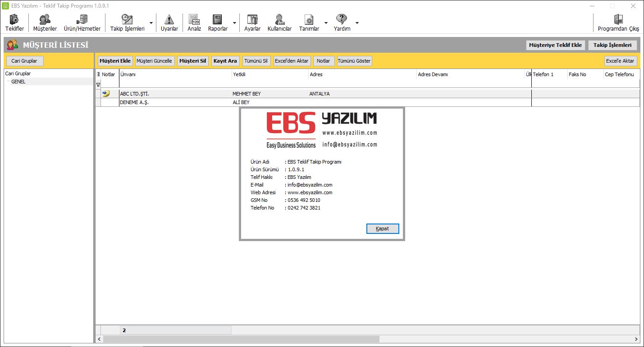Click the note icon on the ABC LTD.ŞTİ. row
The image size is (644, 347).
(x=106, y=94)
